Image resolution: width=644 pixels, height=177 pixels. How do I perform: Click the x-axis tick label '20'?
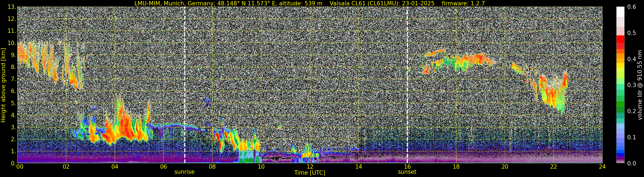pyautogui.click(x=505, y=167)
